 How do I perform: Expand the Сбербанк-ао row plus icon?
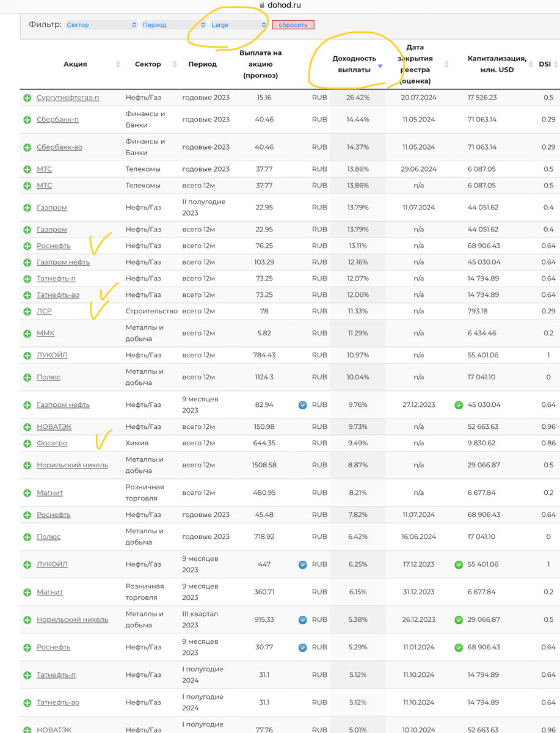pyautogui.click(x=27, y=147)
